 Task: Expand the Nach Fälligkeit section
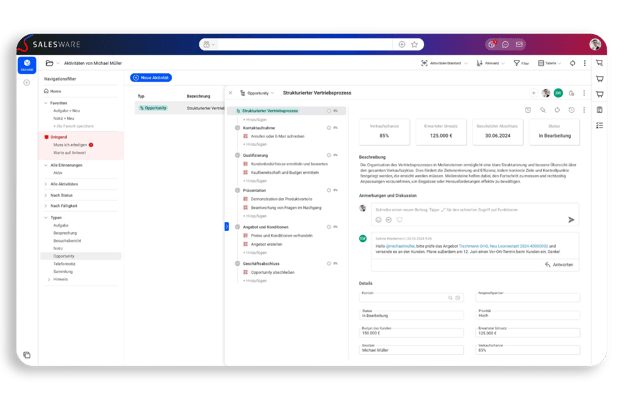click(x=46, y=206)
